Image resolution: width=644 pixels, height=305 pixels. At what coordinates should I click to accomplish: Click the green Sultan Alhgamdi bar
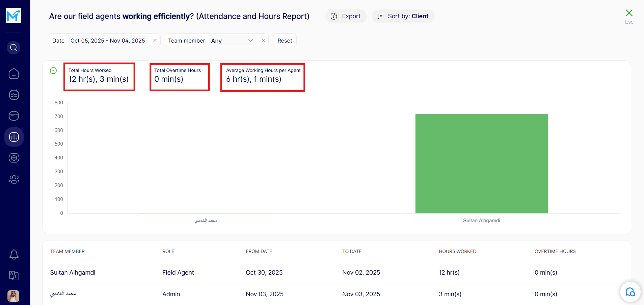pyautogui.click(x=481, y=163)
